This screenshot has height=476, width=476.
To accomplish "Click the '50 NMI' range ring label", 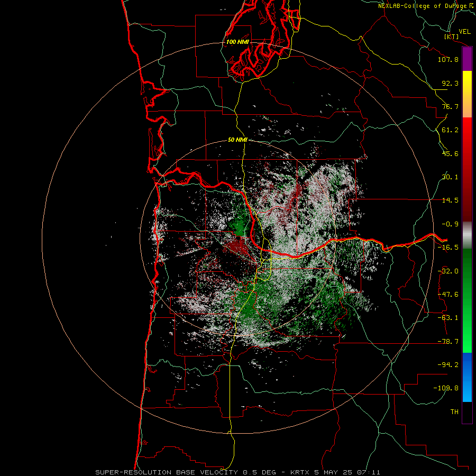I will (237, 140).
